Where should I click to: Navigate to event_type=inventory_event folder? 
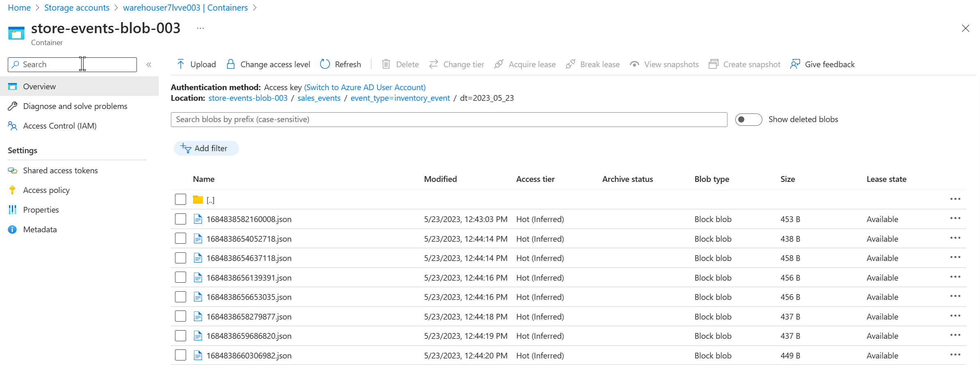400,98
